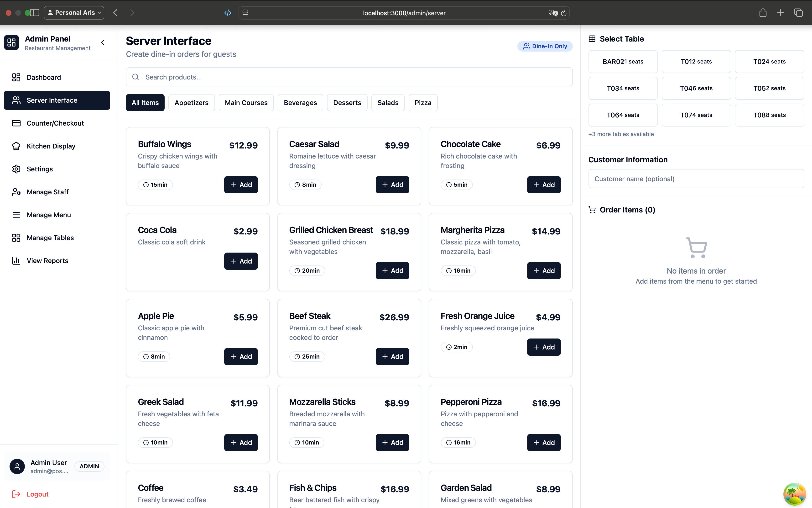812x508 pixels.
Task: Select table BAR02
Action: pyautogui.click(x=623, y=62)
